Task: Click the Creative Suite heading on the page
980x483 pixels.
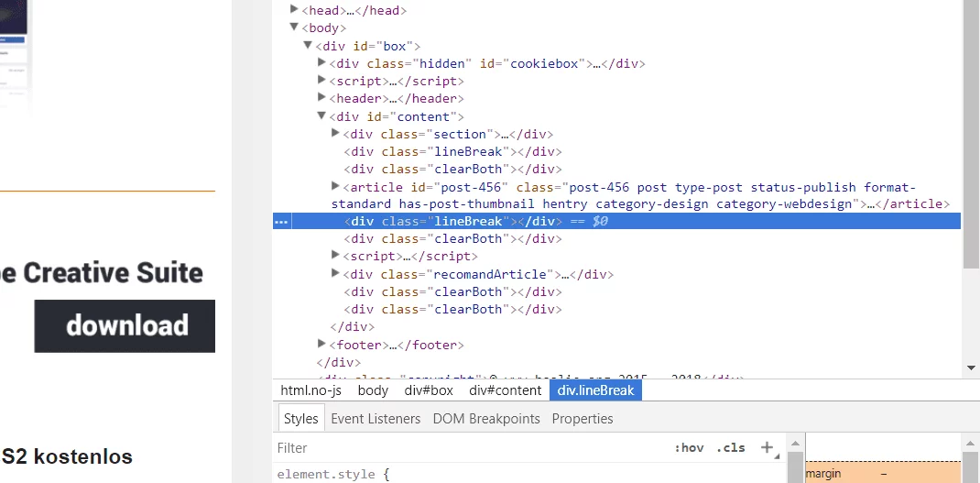Action: [x=102, y=273]
